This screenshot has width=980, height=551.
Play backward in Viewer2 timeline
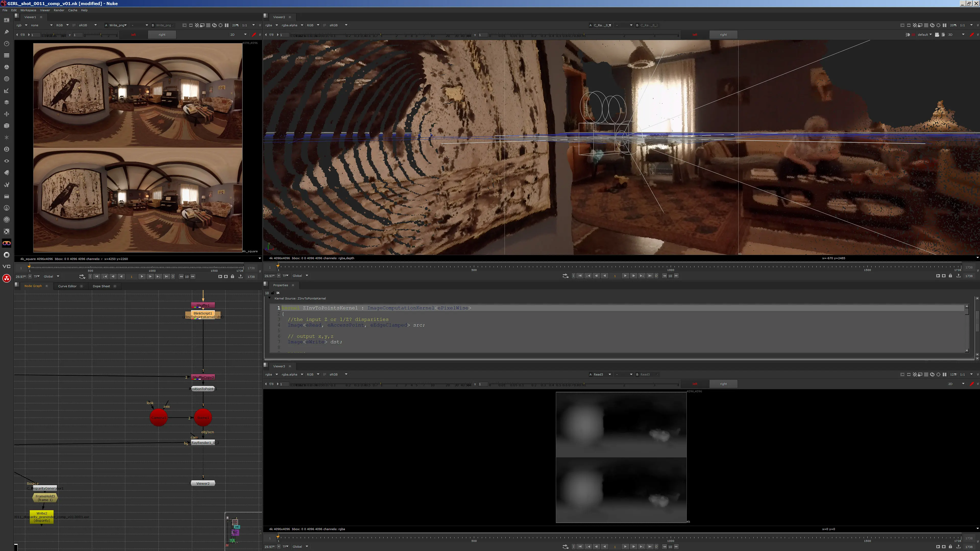(605, 276)
